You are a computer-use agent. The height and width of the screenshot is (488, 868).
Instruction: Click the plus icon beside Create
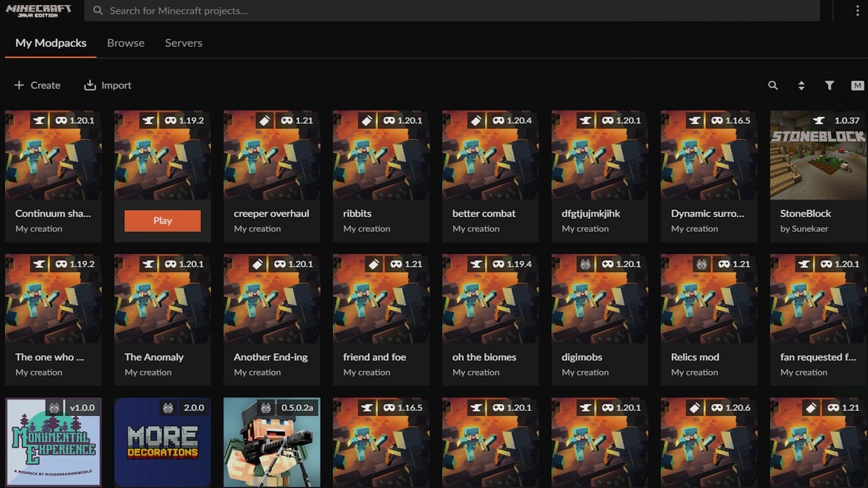coord(19,86)
